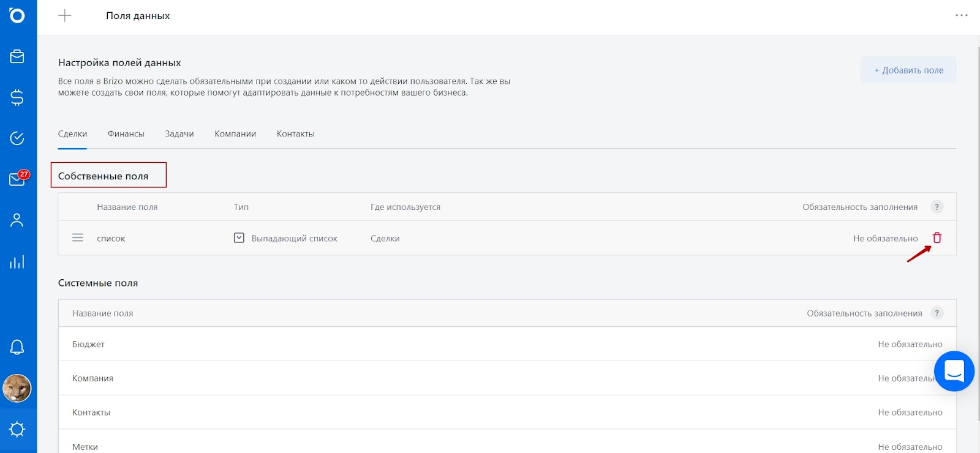Delete the 'список' field with trash icon
980x453 pixels.
937,238
